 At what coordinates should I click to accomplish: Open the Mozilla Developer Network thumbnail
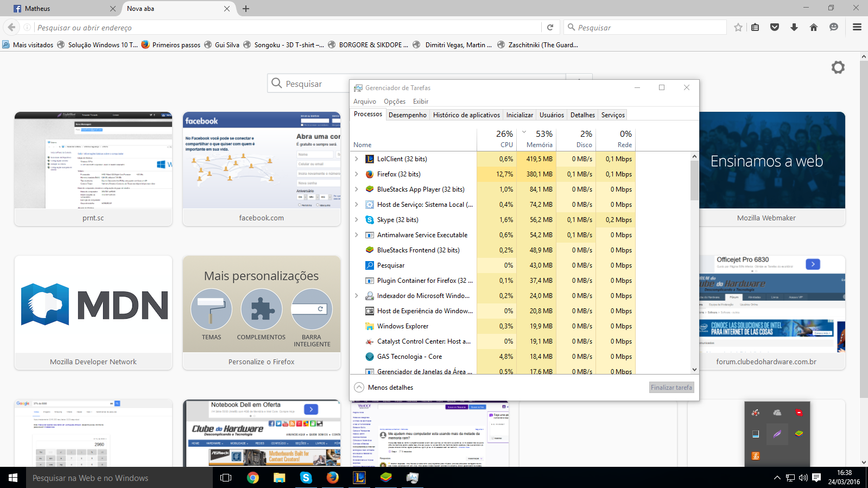point(93,313)
